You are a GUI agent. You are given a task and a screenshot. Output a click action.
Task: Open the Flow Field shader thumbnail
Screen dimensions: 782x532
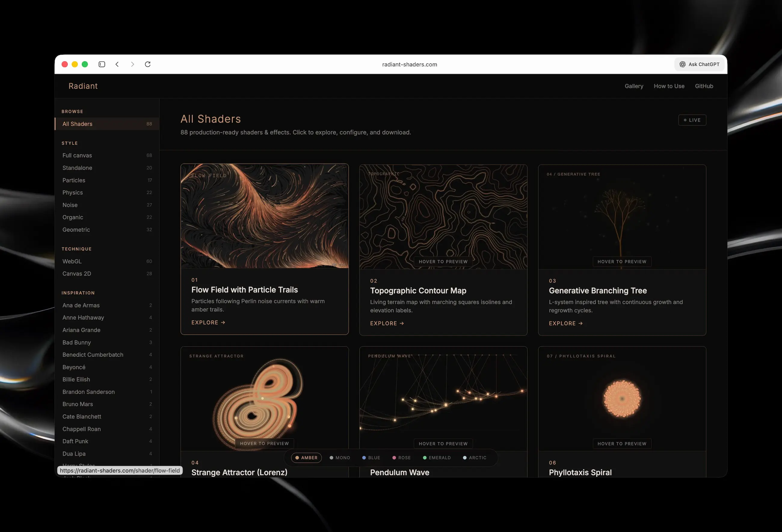click(x=264, y=216)
